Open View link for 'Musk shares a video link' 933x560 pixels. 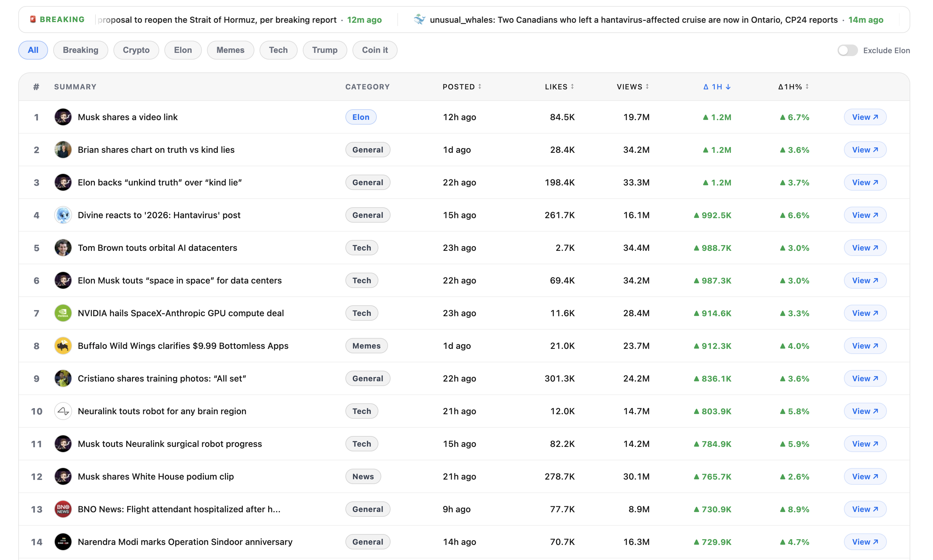click(865, 117)
